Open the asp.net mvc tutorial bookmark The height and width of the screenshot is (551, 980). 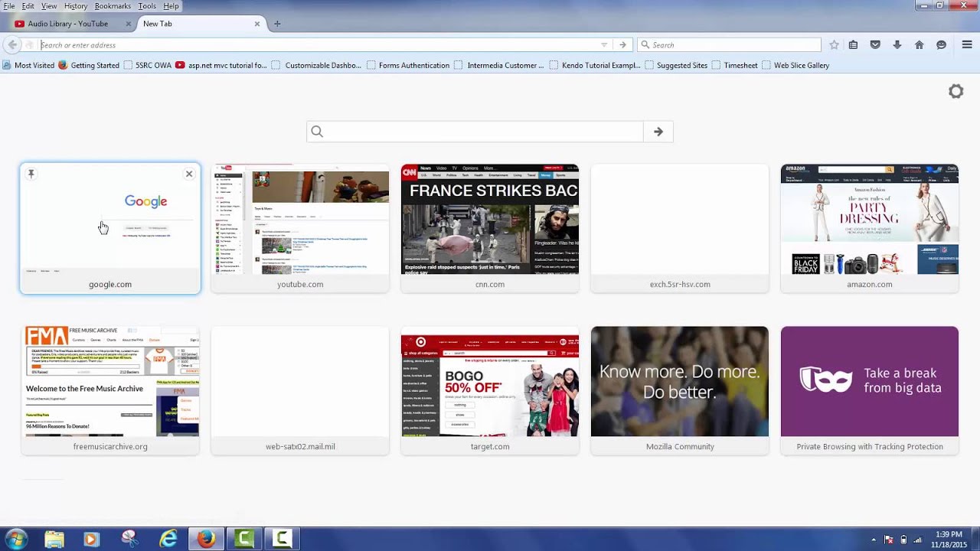pos(221,66)
